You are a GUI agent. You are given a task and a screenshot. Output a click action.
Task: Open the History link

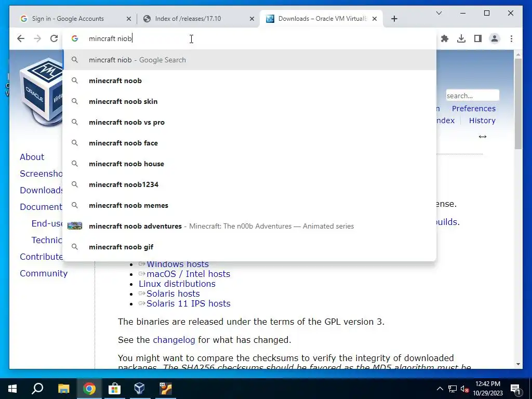482,121
